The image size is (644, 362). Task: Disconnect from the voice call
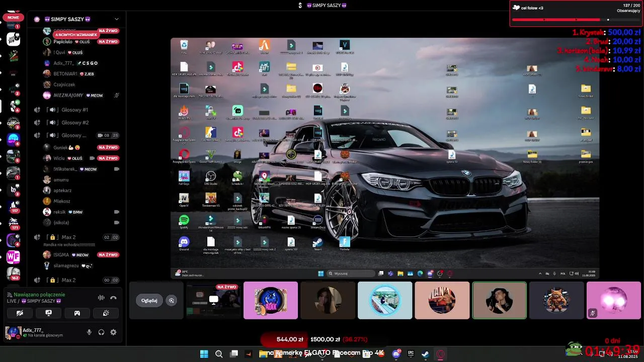tap(113, 298)
